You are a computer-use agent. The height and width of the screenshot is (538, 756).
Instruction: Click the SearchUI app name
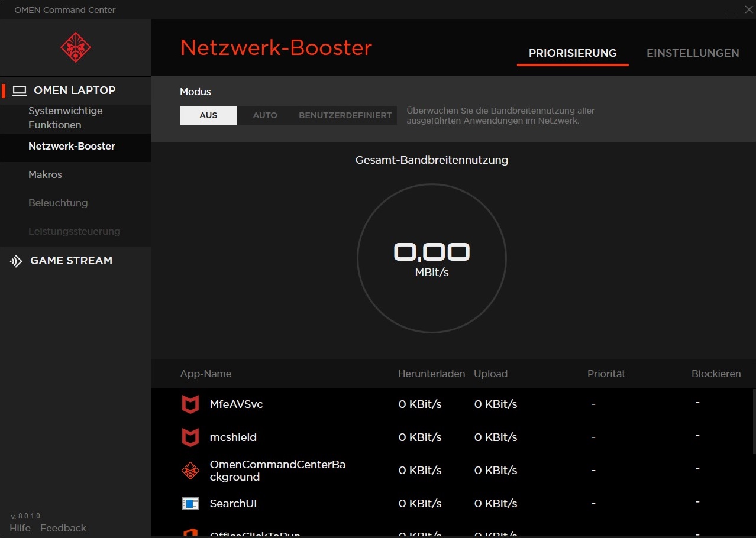(233, 504)
